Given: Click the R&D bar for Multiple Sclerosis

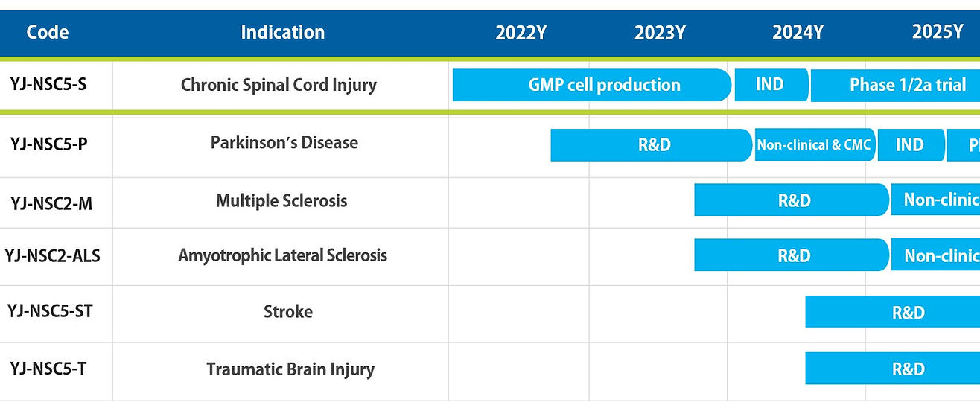Looking at the screenshot, I should (792, 200).
